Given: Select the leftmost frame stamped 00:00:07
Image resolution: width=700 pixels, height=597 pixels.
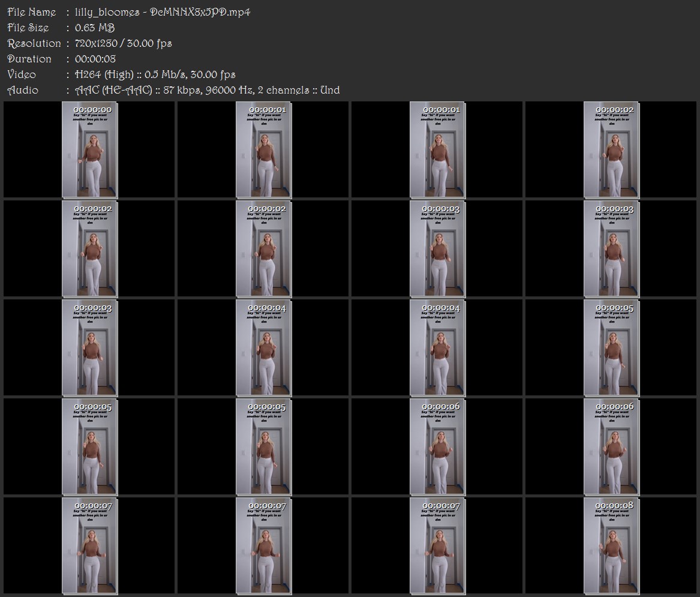Looking at the screenshot, I should point(89,546).
